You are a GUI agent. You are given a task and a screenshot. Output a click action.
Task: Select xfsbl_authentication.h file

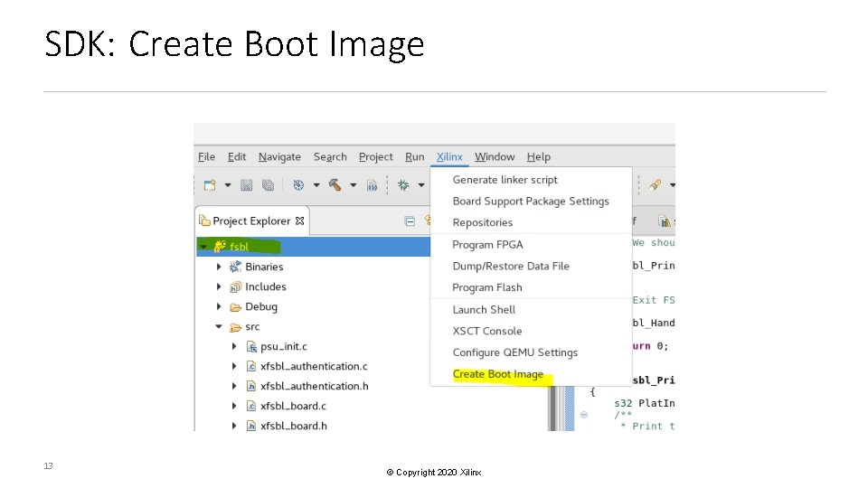[315, 386]
